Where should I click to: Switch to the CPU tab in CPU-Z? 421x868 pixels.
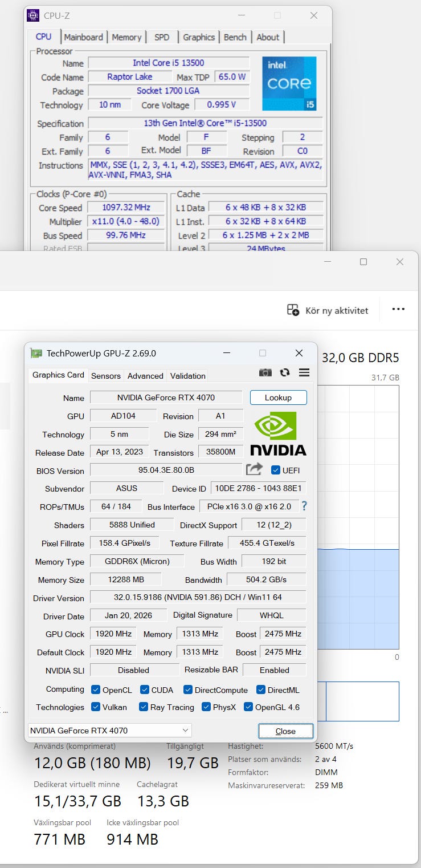(x=43, y=36)
